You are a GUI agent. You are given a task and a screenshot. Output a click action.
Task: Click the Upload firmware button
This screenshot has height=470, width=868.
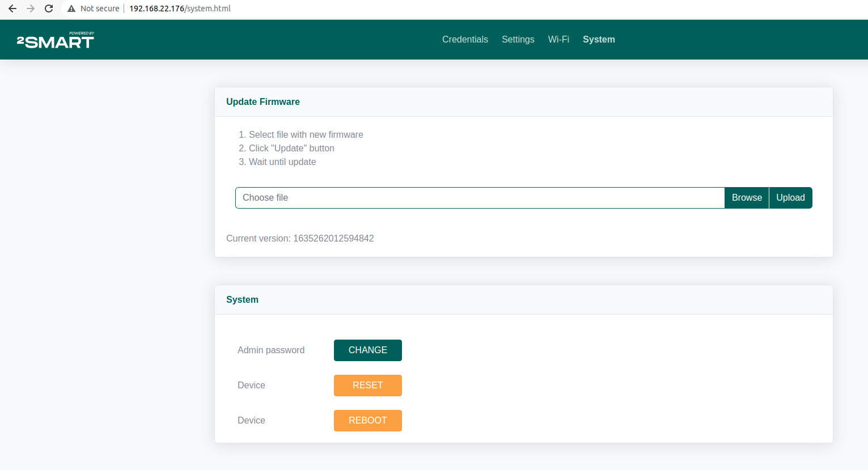790,198
